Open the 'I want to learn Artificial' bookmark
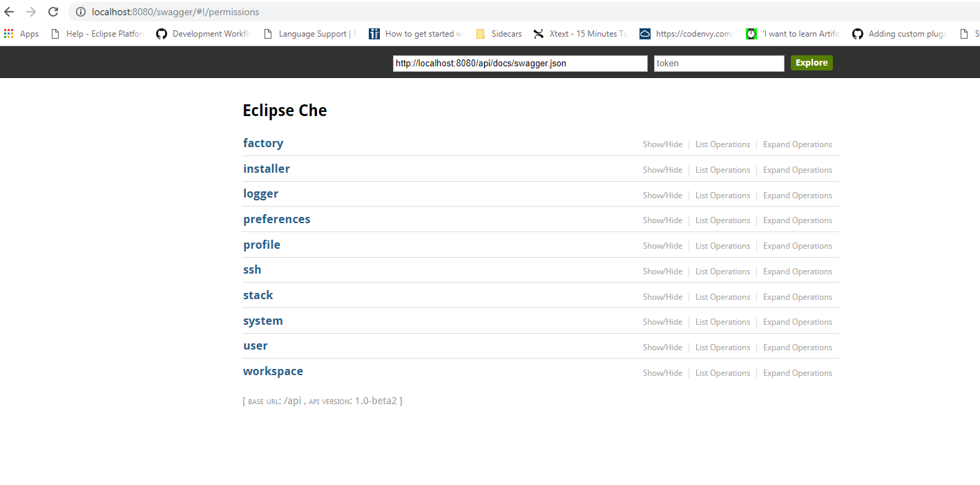The width and height of the screenshot is (980, 485). coord(794,33)
